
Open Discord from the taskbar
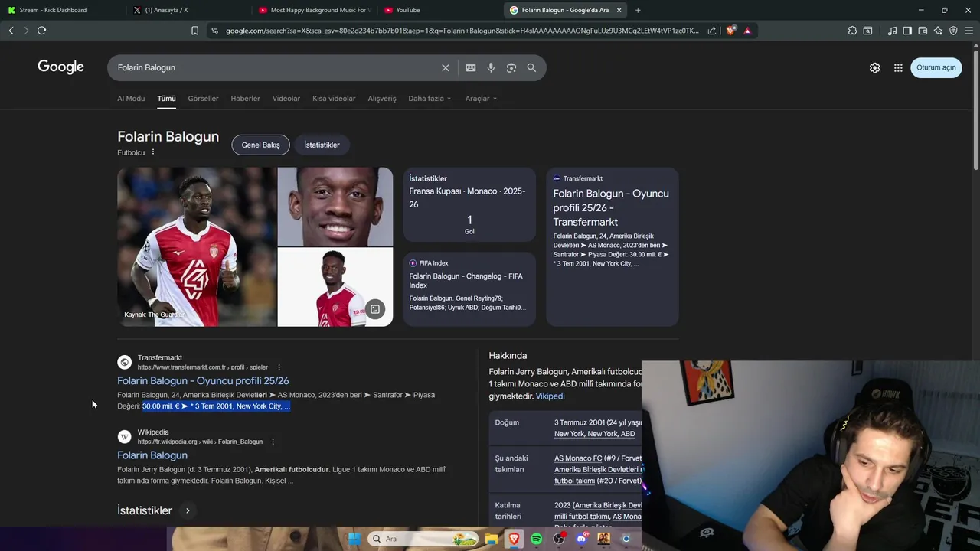tap(581, 539)
